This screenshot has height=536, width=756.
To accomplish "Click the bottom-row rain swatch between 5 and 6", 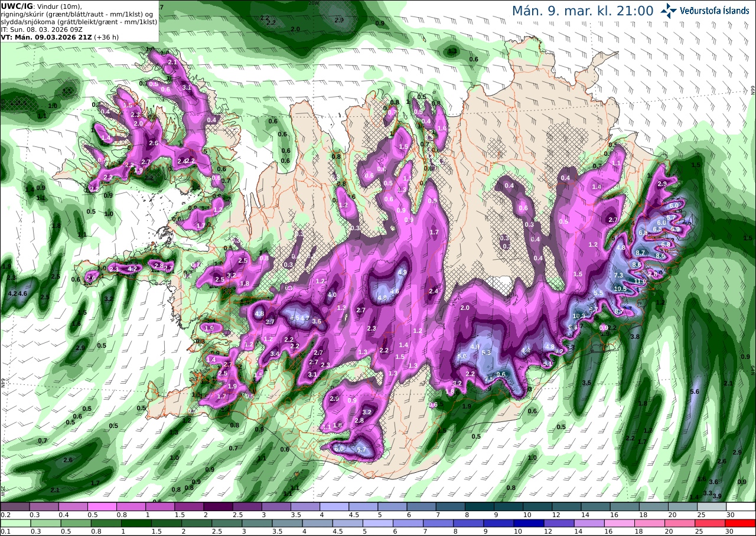I will click(x=378, y=523).
